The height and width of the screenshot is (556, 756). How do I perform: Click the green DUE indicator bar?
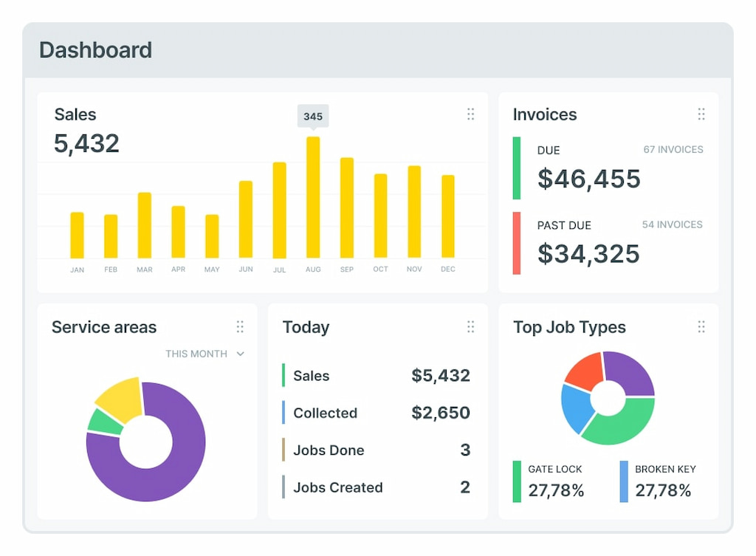tap(517, 168)
